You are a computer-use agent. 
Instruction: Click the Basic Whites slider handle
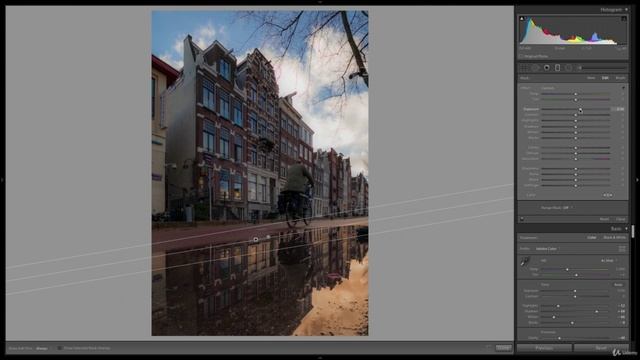[553, 317]
